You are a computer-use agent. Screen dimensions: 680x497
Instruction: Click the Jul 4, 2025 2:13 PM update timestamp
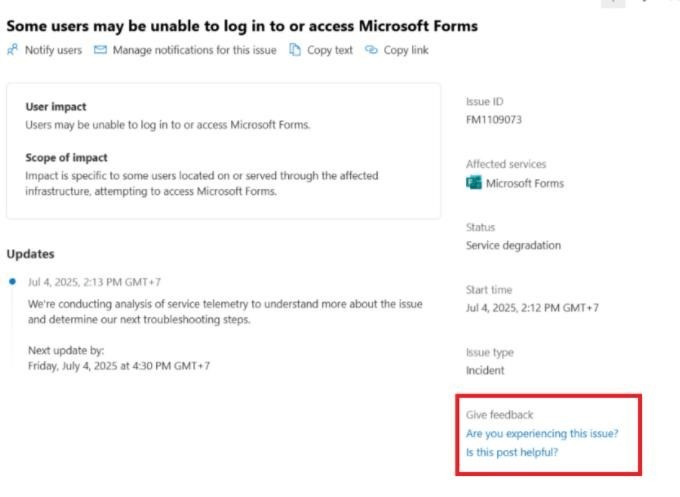94,282
